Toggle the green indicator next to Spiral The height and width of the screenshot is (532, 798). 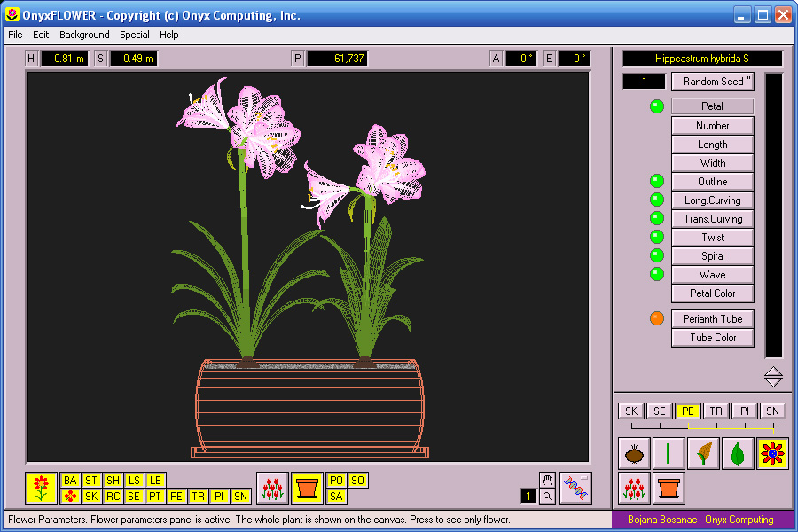tap(656, 255)
